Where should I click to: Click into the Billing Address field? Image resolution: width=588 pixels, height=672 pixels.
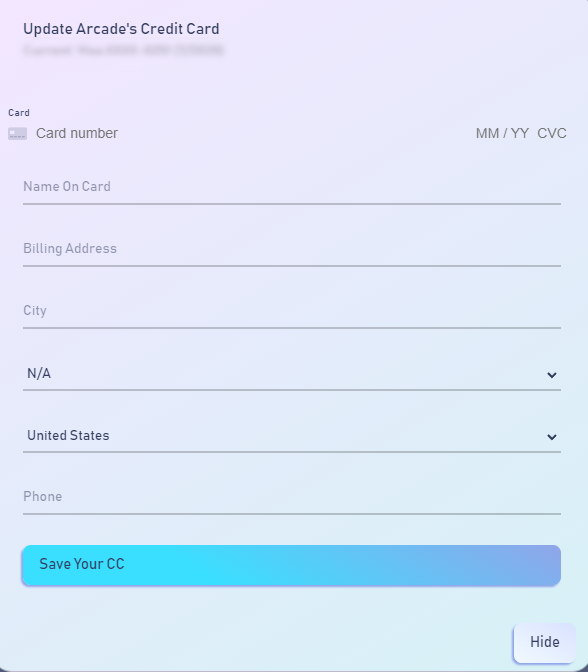click(x=292, y=249)
